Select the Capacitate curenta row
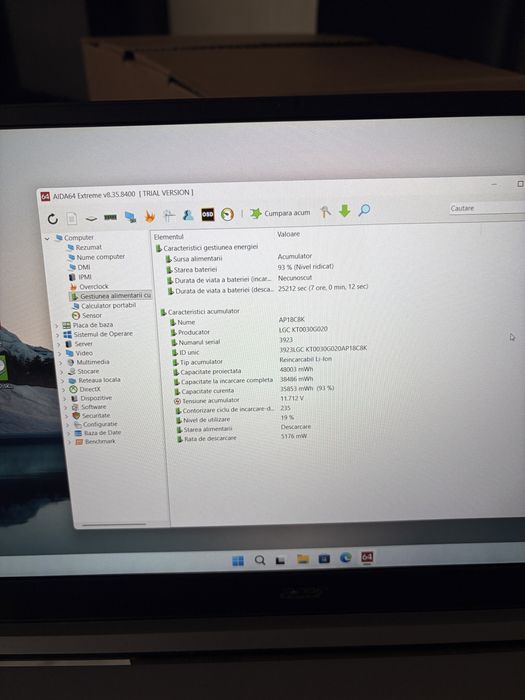Image resolution: width=525 pixels, height=700 pixels. click(x=254, y=390)
